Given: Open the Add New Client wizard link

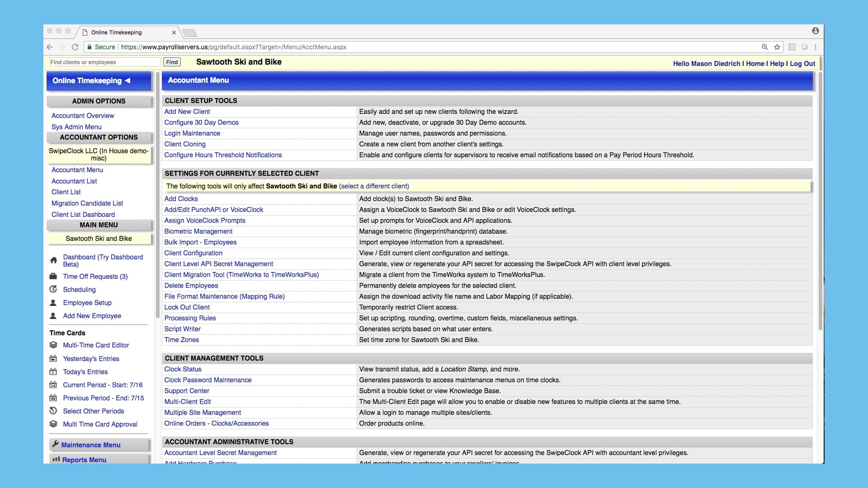Looking at the screenshot, I should coord(187,111).
